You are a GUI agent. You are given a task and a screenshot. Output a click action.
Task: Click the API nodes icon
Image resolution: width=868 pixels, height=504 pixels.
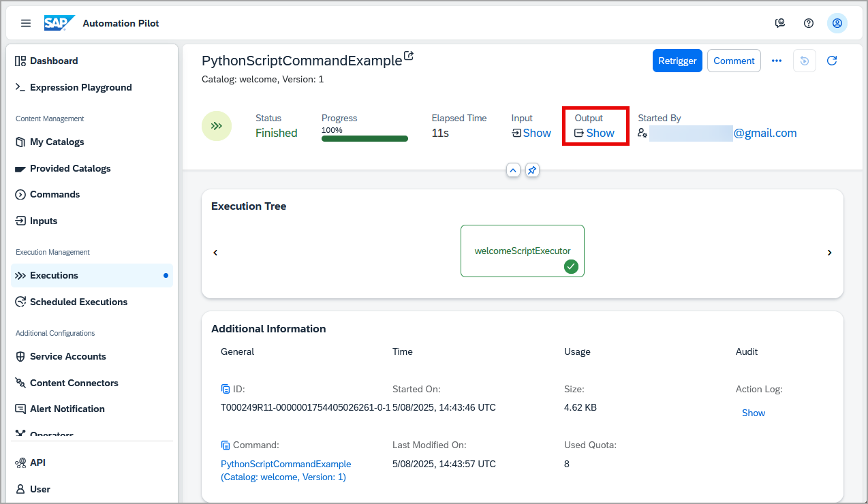pos(20,462)
